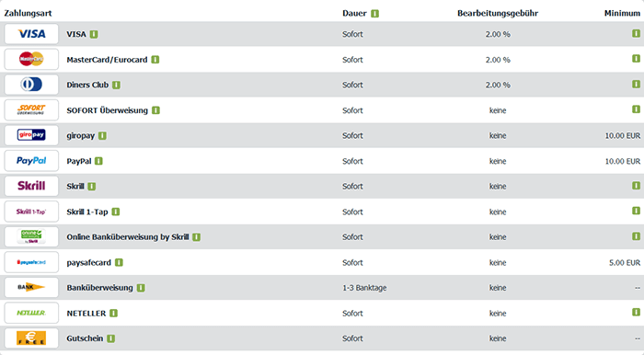The image size is (644, 355).
Task: Select Gutschein payment option
Action: click(x=85, y=338)
